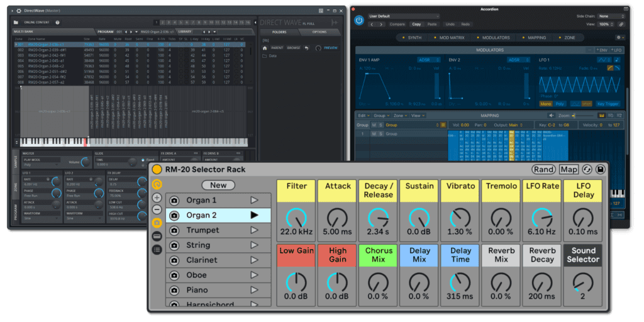Expand the DirectWave title bar menu arrow
Viewport: 644px width, 322px height.
12,10
